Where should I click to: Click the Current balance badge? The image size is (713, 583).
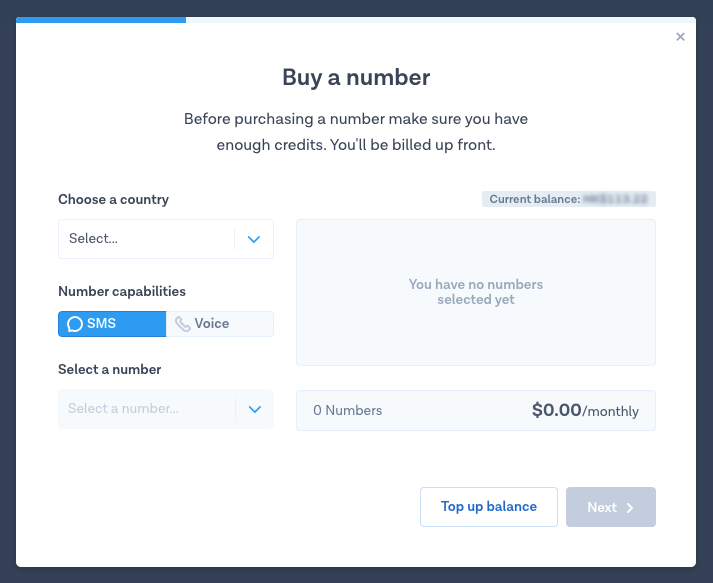[x=568, y=199]
